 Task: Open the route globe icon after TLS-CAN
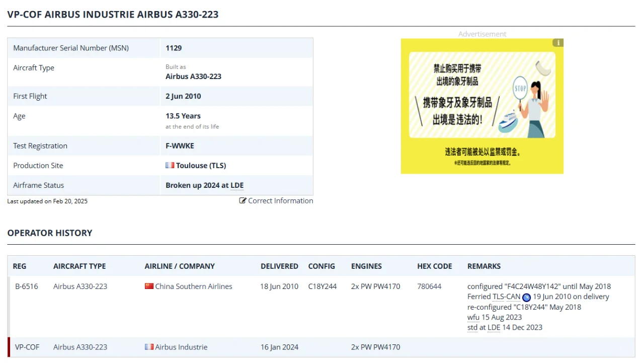(526, 297)
